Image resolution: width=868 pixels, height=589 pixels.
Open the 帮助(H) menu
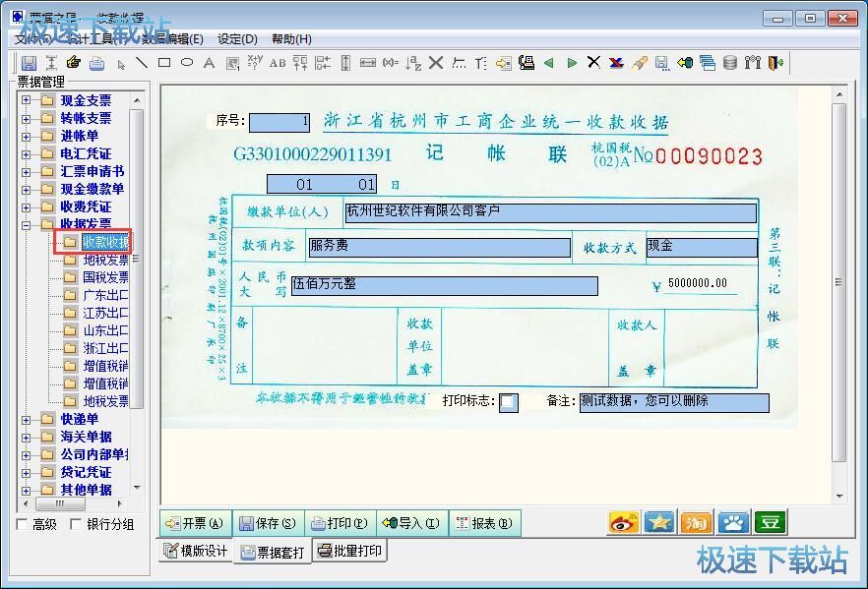point(291,39)
